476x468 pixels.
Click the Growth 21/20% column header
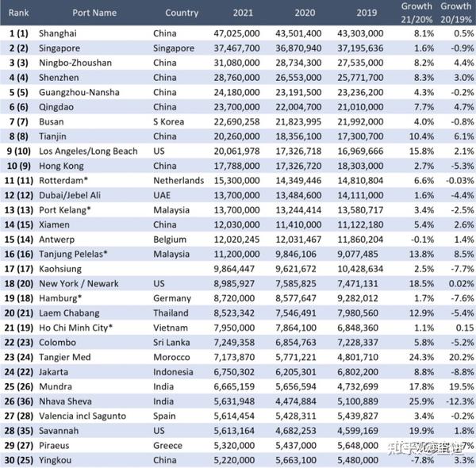click(416, 13)
